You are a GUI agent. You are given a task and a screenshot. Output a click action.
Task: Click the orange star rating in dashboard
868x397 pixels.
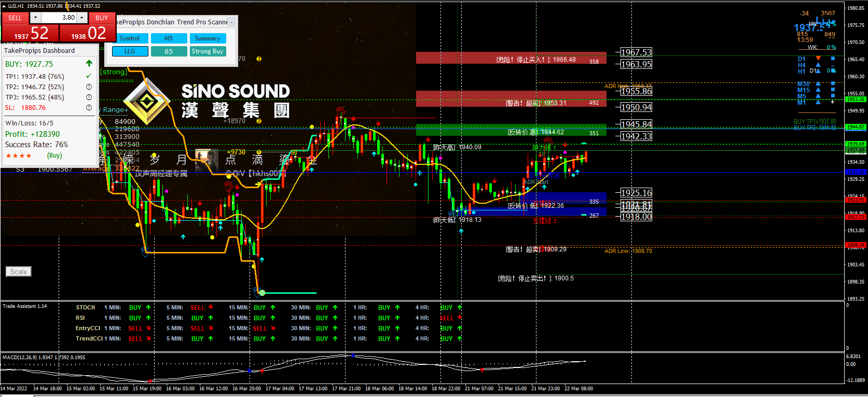point(19,155)
